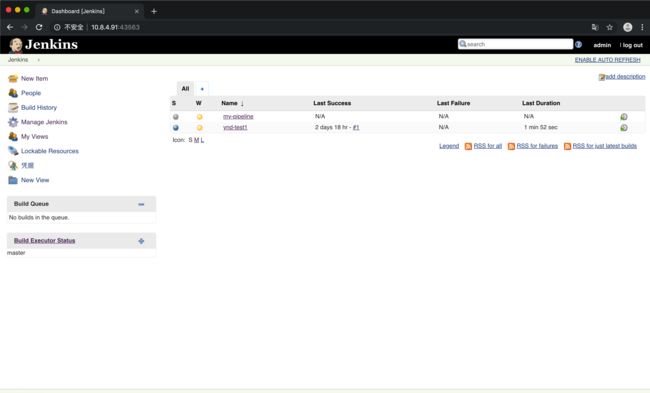
Task: Click the credentials icon below Lockable Resources
Action: (x=13, y=165)
